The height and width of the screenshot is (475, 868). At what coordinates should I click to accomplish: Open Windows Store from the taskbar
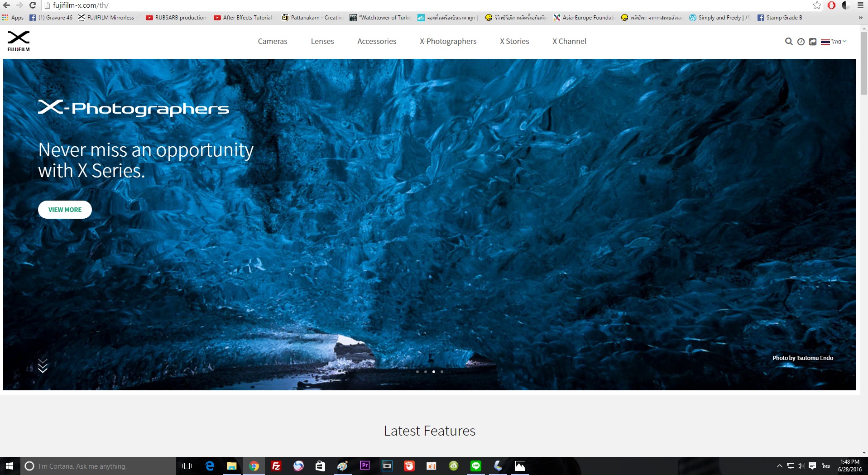coord(321,466)
